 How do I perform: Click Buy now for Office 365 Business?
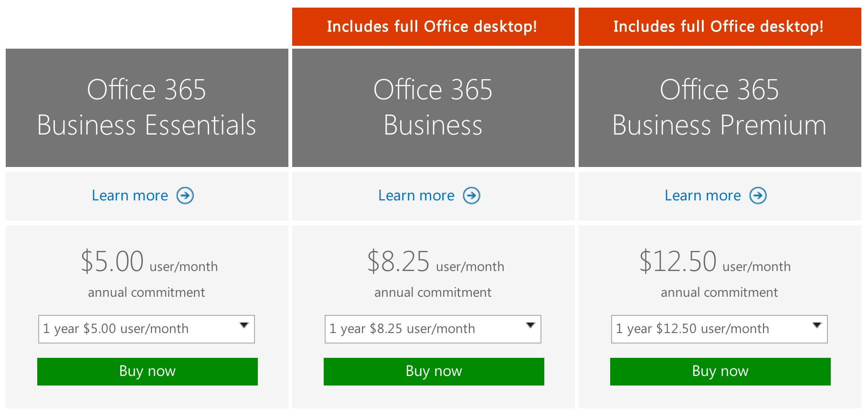click(x=433, y=371)
